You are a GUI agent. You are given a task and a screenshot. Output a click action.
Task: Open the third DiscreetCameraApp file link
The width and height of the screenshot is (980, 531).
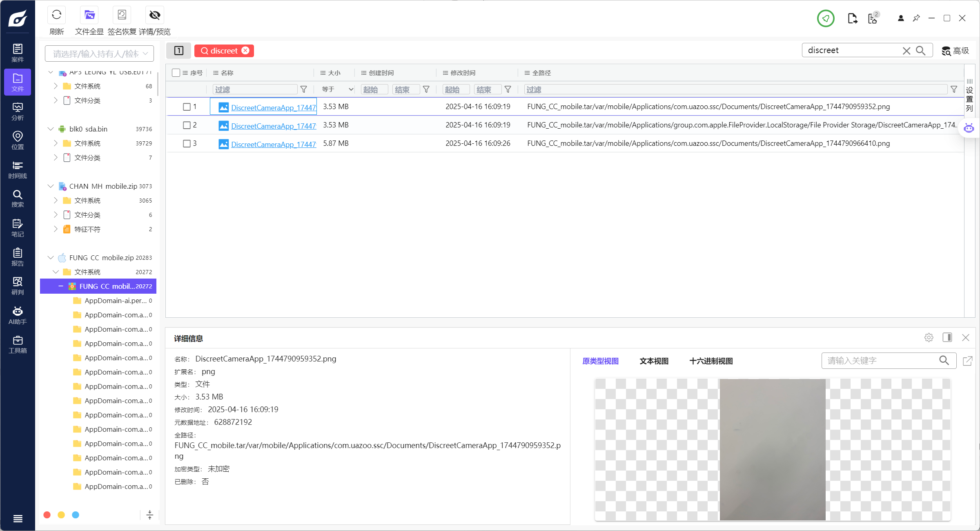273,144
